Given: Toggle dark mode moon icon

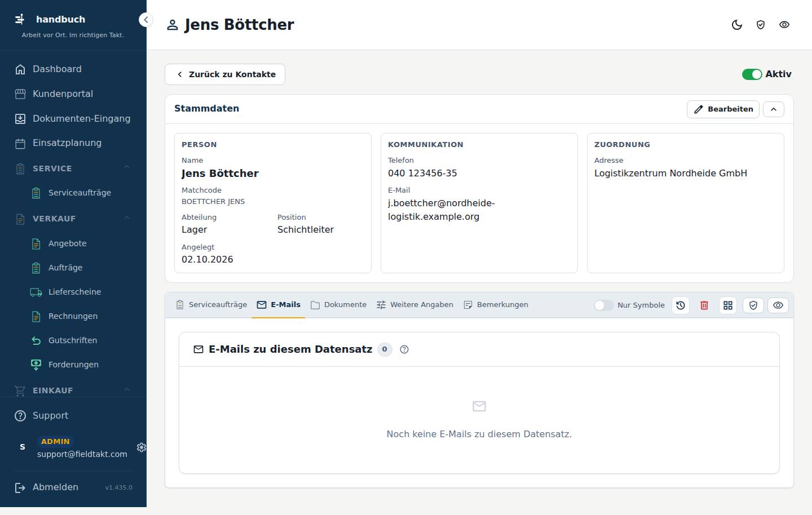Looking at the screenshot, I should (737, 25).
